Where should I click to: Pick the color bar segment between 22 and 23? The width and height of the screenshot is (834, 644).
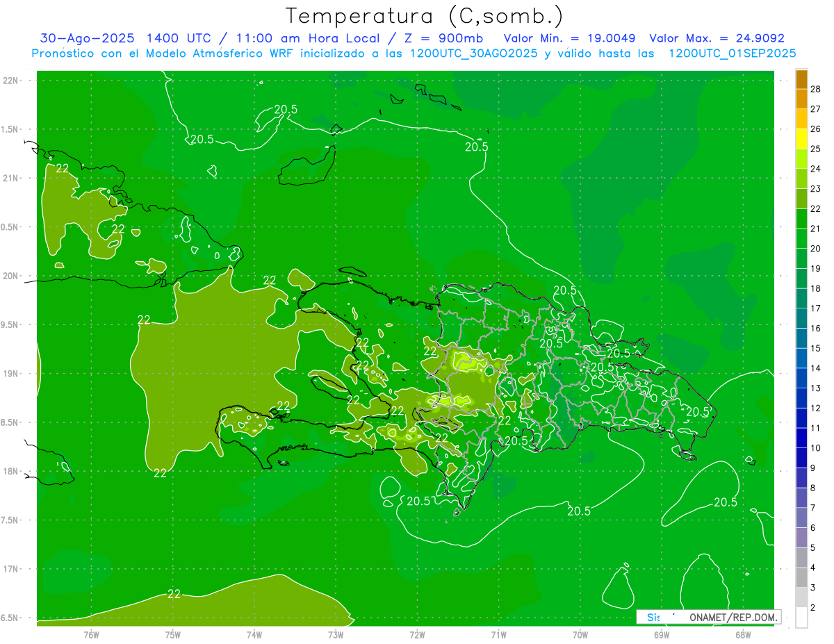pos(801,198)
